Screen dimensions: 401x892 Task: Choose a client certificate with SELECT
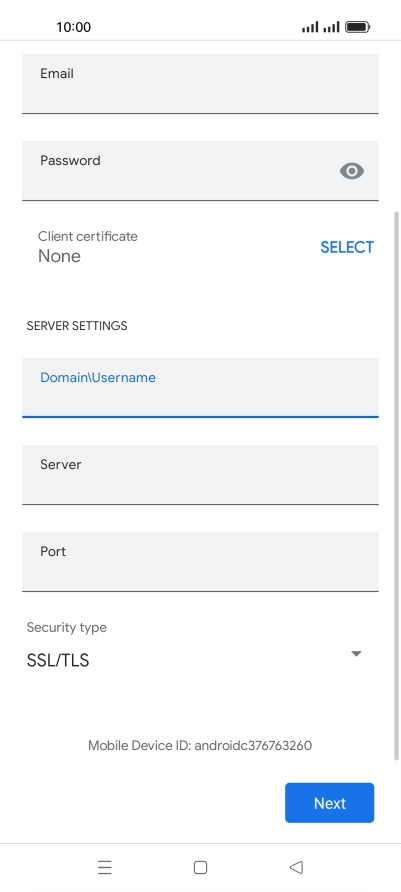[347, 247]
